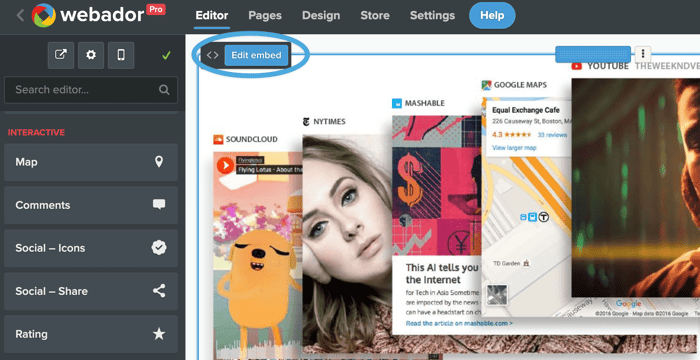700x360 pixels.
Task: Click the magnifier icon in search box
Action: point(164,90)
